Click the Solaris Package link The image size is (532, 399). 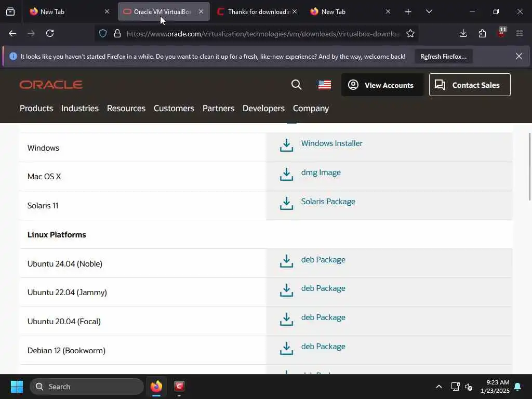[x=328, y=202]
